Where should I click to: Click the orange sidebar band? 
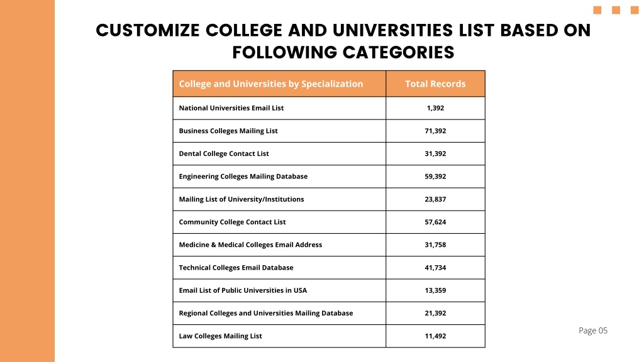pos(27,181)
